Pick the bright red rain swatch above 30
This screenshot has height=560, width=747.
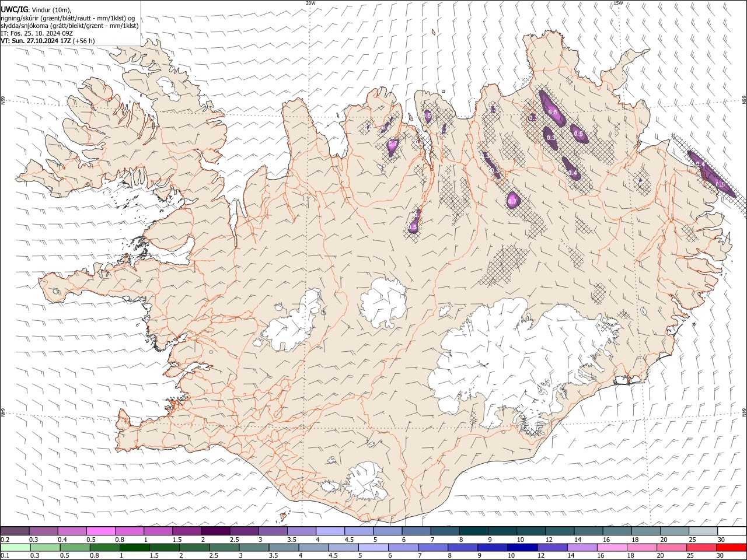pos(731,547)
